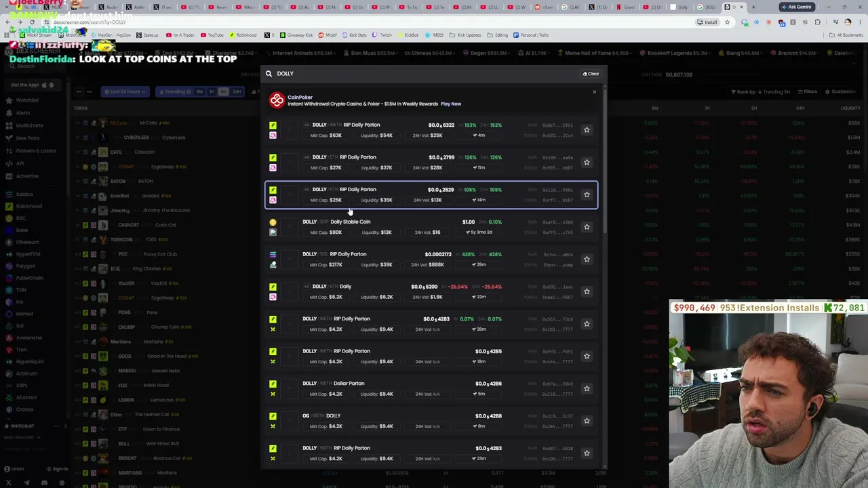Star the RIP Dolly Parton result with $27K cap
868x488 pixels.
pyautogui.click(x=587, y=162)
